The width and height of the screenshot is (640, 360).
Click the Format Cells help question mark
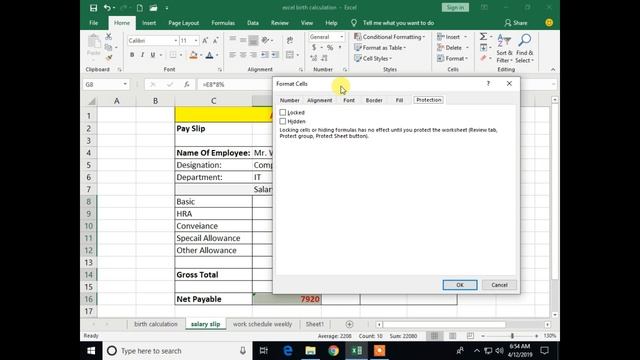pyautogui.click(x=488, y=83)
